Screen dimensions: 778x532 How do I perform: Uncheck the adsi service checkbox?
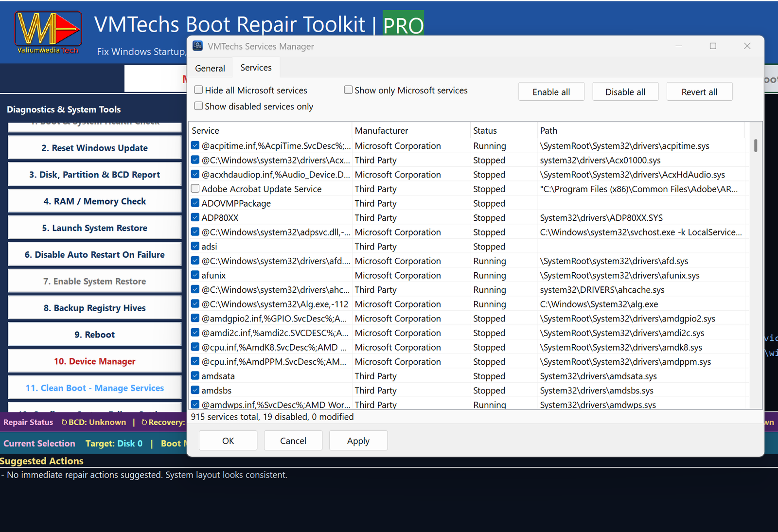tap(195, 247)
